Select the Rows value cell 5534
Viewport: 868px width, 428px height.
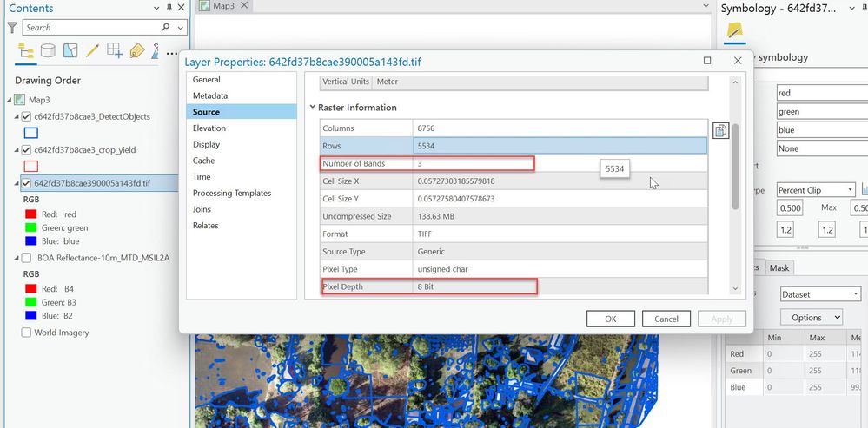pyautogui.click(x=560, y=146)
